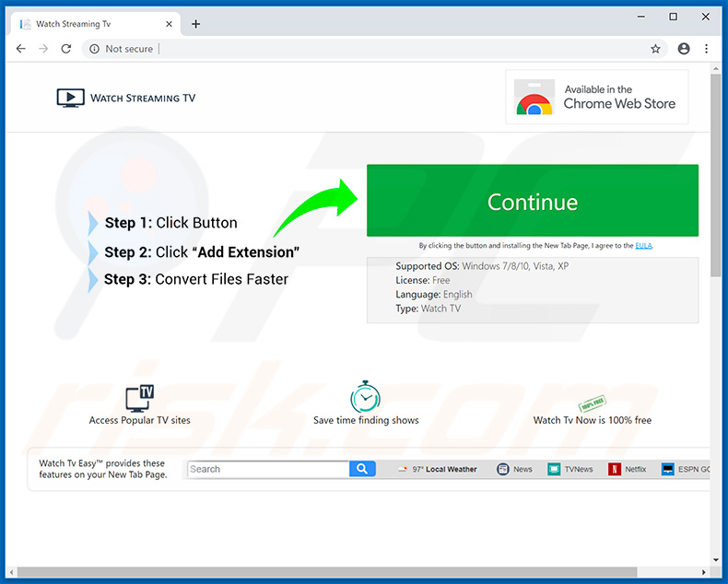Click the 'Step 3: Convert Files Faster' text
728x584 pixels.
pyautogui.click(x=196, y=279)
